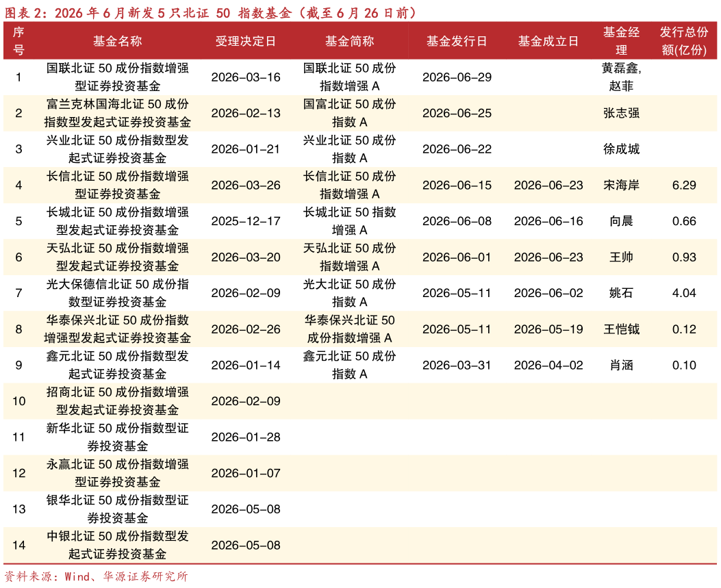The height and width of the screenshot is (588, 721).
Task: Select share value 0.12
Action: [684, 329]
